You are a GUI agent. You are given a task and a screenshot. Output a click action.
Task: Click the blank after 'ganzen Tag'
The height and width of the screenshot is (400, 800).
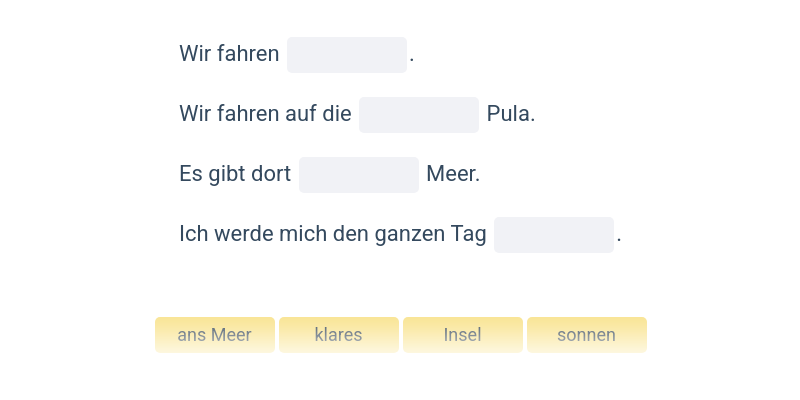point(553,235)
